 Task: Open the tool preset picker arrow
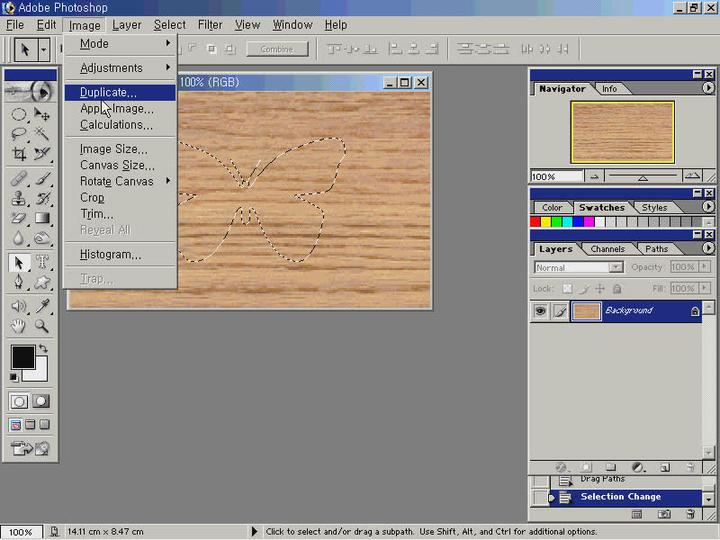(44, 49)
